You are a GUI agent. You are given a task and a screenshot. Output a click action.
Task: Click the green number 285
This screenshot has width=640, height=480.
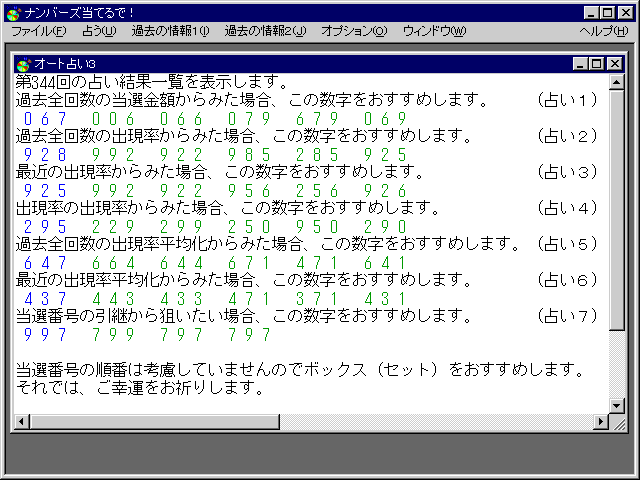(318, 155)
